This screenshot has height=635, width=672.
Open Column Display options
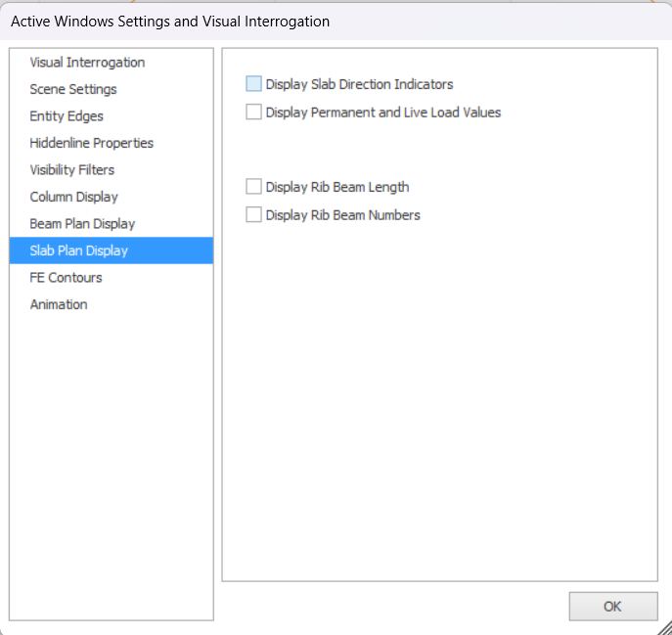(x=73, y=197)
